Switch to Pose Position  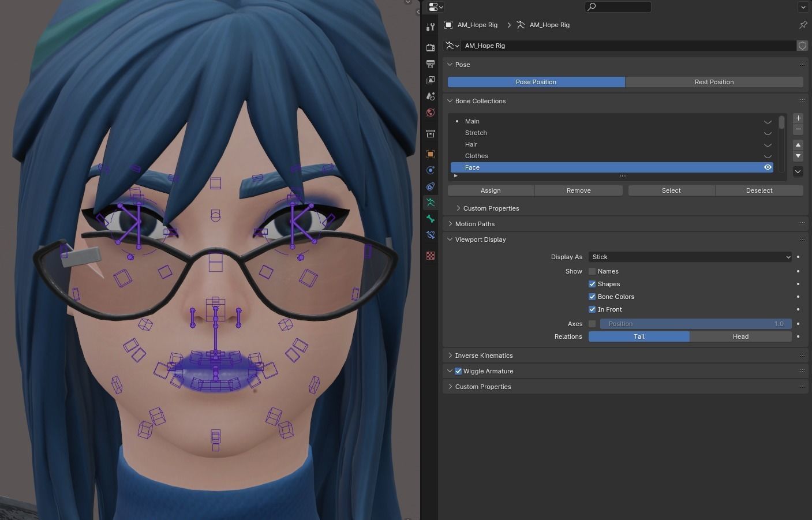tap(536, 82)
